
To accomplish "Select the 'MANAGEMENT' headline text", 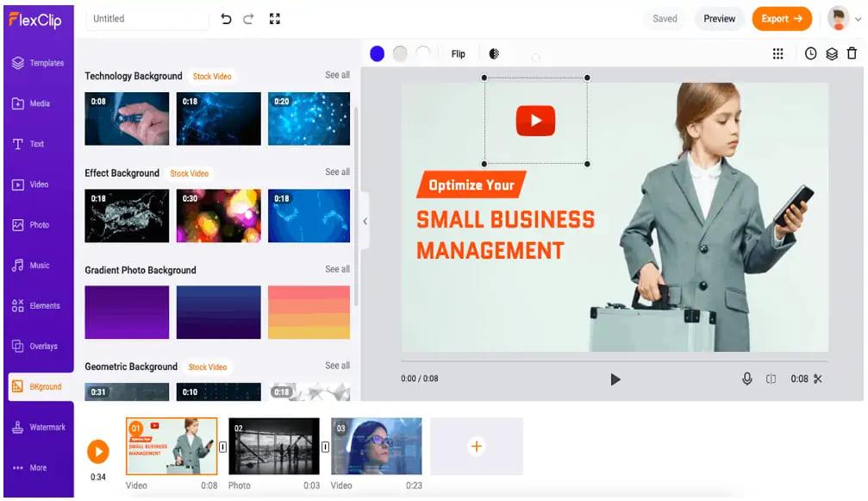I will [490, 251].
